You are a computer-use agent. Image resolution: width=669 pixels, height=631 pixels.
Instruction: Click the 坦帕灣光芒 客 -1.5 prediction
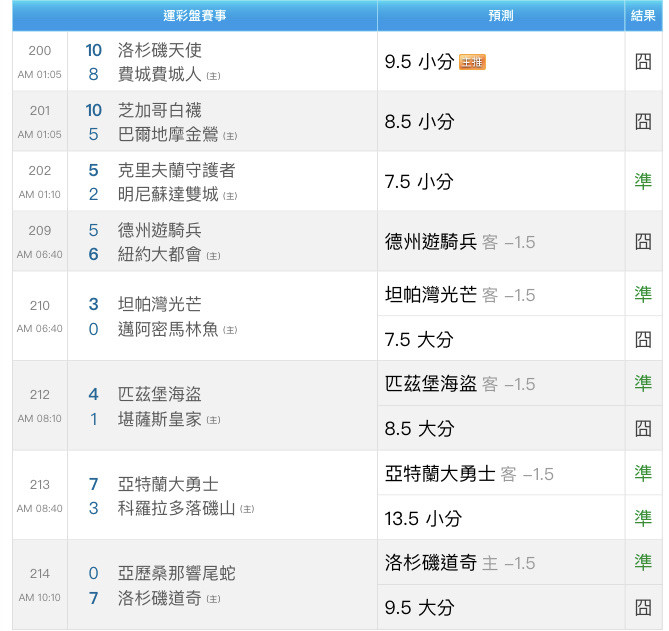point(460,295)
